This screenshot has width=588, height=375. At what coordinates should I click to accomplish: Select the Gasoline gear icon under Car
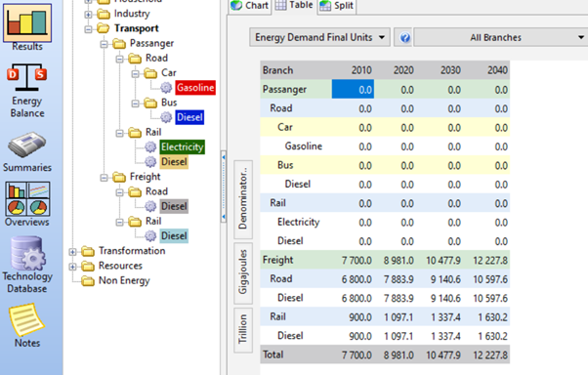tap(166, 87)
